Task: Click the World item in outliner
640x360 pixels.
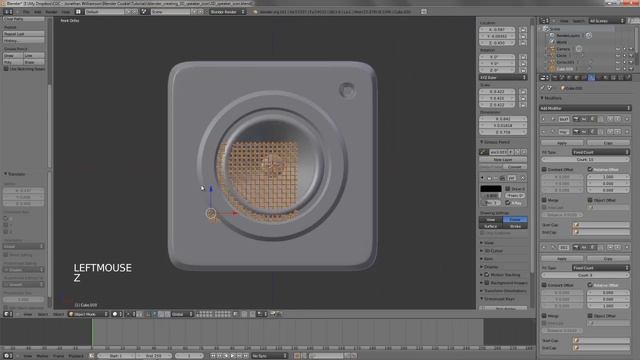Action: [x=562, y=42]
